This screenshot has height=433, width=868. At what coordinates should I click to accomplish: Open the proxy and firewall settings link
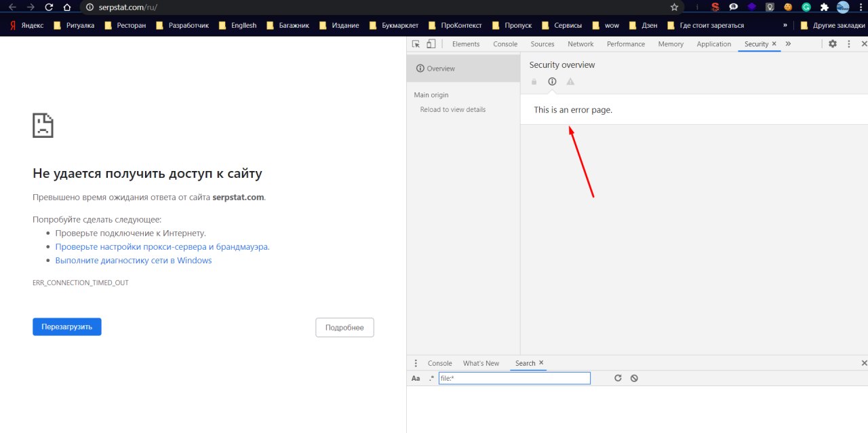tap(162, 247)
